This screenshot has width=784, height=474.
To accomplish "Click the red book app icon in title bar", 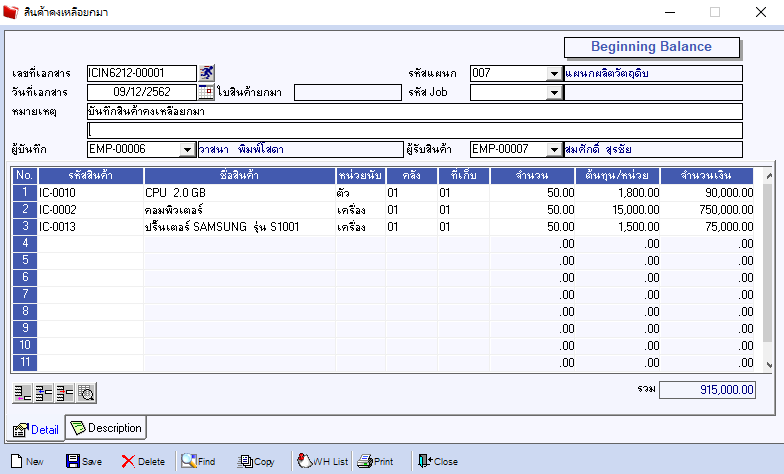I will 10,12.
